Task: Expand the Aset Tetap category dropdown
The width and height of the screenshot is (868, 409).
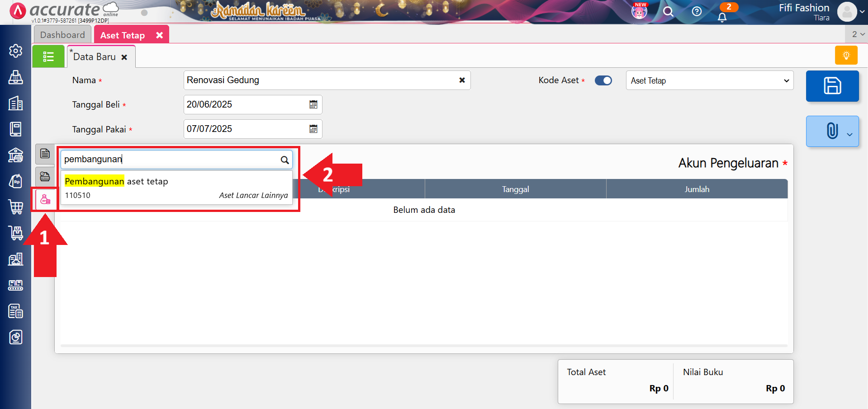Action: [709, 80]
